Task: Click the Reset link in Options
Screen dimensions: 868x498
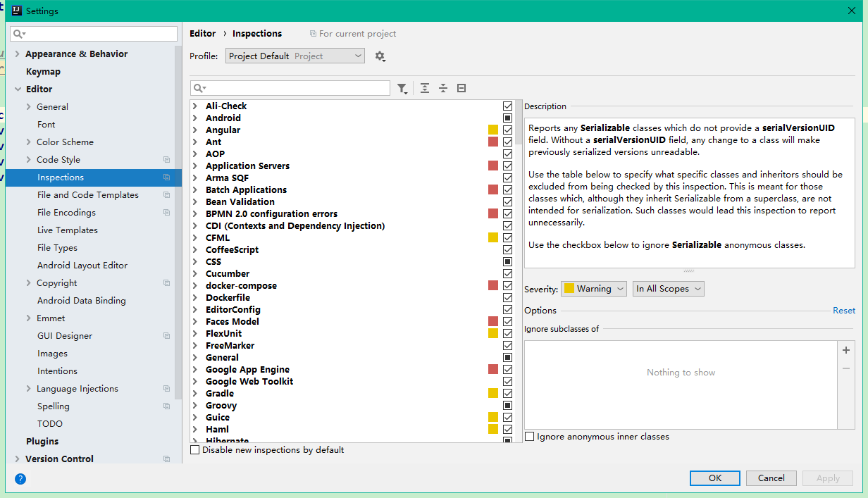Action: [844, 311]
